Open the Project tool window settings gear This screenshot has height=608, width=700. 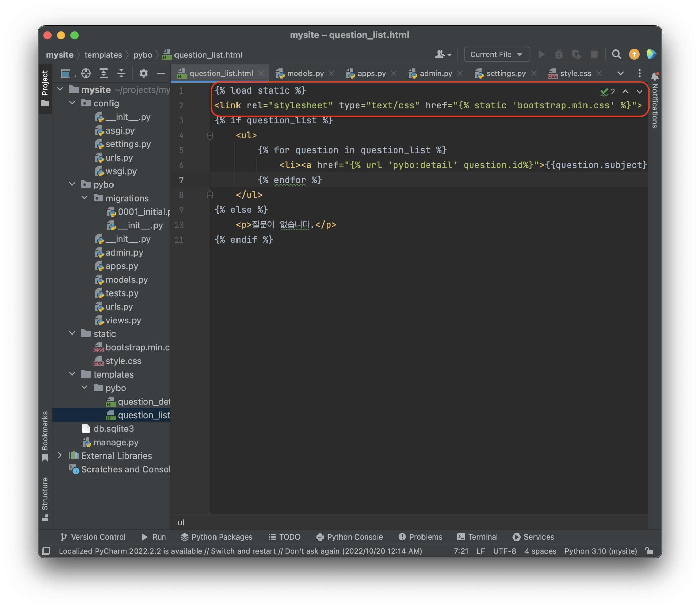pyautogui.click(x=143, y=73)
